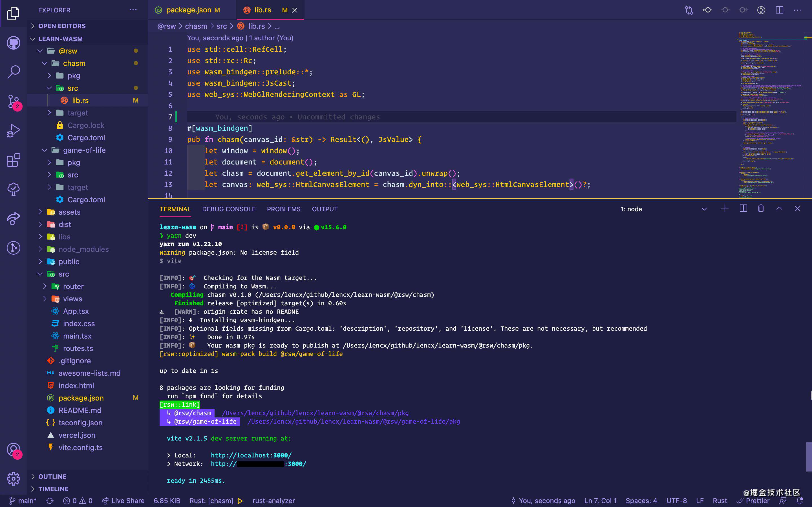Select the PROBLEMS tab in terminal panel

tap(284, 208)
